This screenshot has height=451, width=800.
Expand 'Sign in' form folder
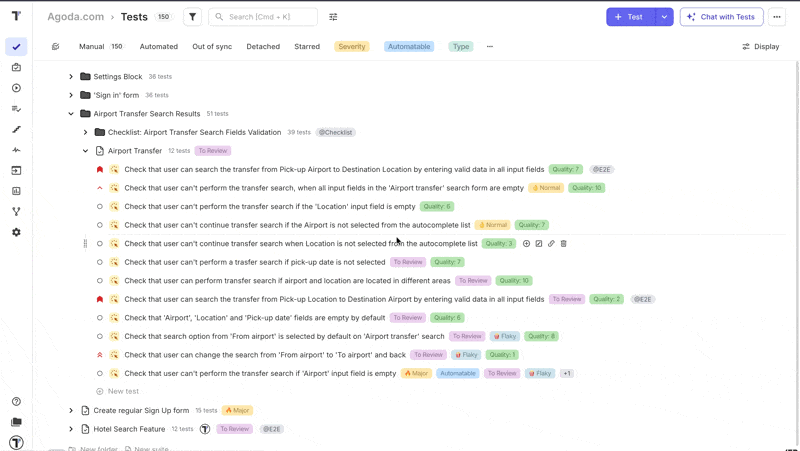point(71,95)
